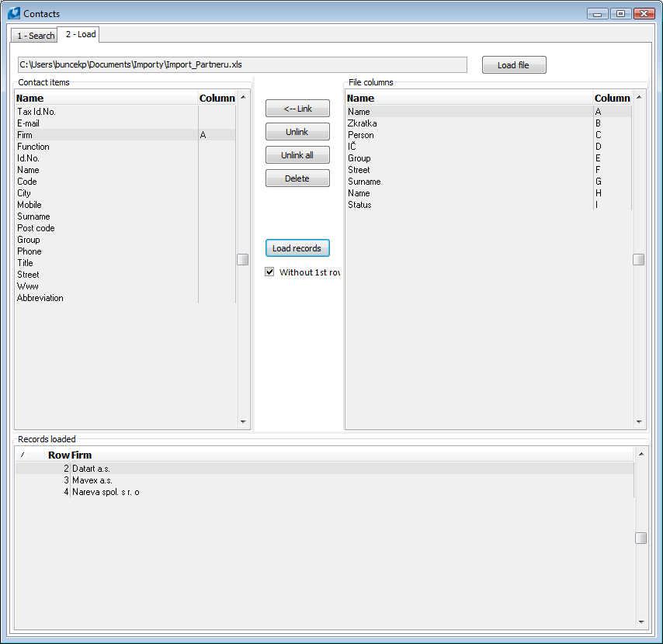Select Surname column G in File columns
663x644 pixels.
tap(489, 182)
